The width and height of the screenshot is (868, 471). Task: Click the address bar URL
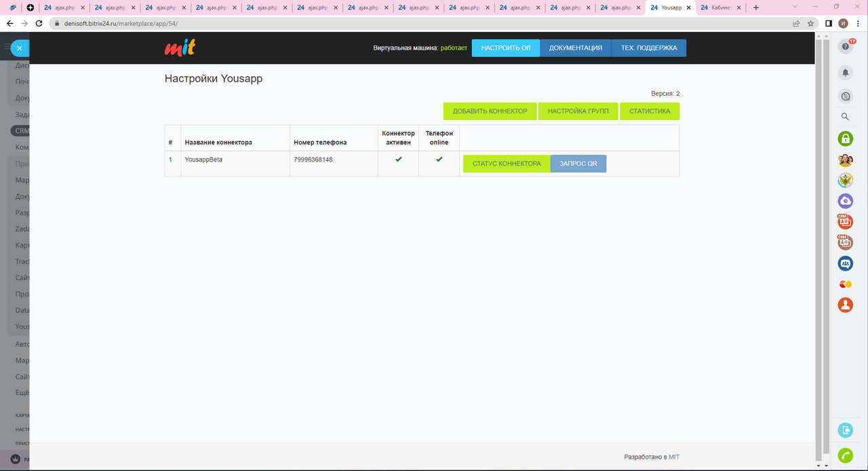[121, 23]
